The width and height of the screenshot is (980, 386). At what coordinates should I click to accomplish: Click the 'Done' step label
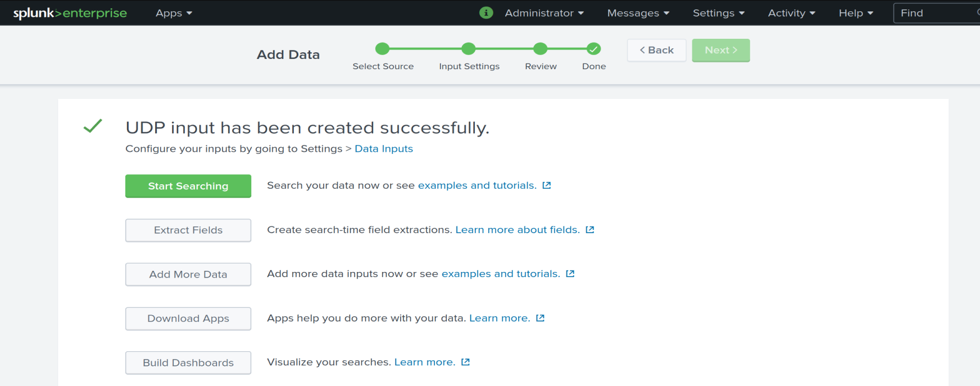click(594, 66)
